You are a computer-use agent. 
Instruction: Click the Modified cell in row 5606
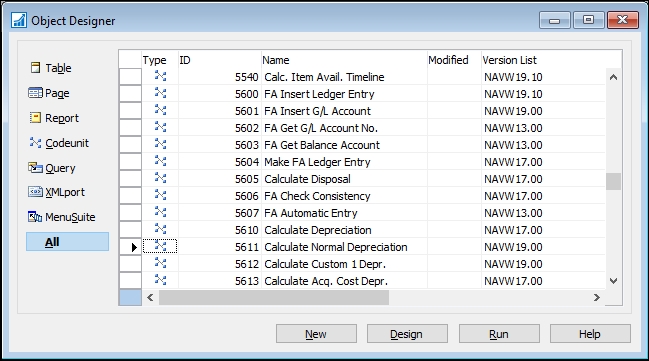(454, 196)
